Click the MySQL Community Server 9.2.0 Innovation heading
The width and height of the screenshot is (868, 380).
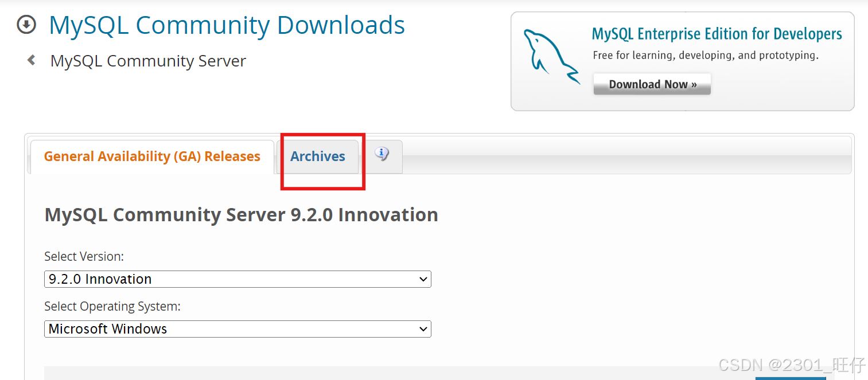pos(241,215)
